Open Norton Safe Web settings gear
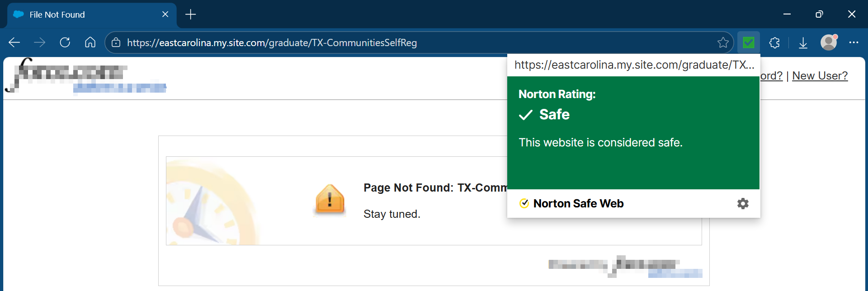This screenshot has width=868, height=291. tap(743, 203)
